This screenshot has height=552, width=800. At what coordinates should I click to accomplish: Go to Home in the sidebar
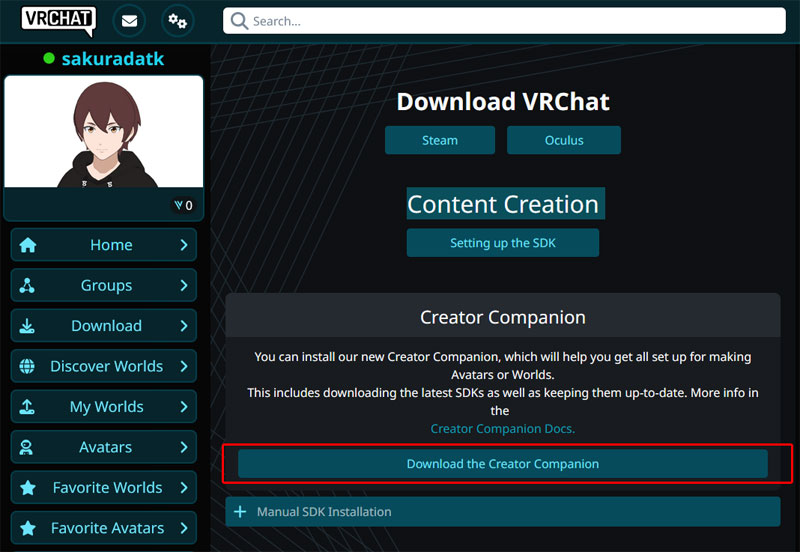104,245
